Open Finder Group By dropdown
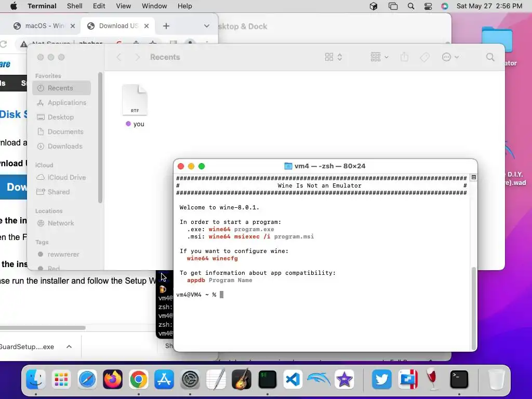Viewport: 532px width, 399px height. [x=379, y=57]
